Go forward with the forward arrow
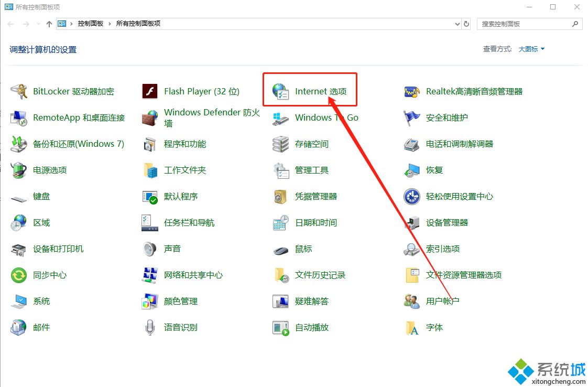This screenshot has height=387, width=588. click(26, 24)
